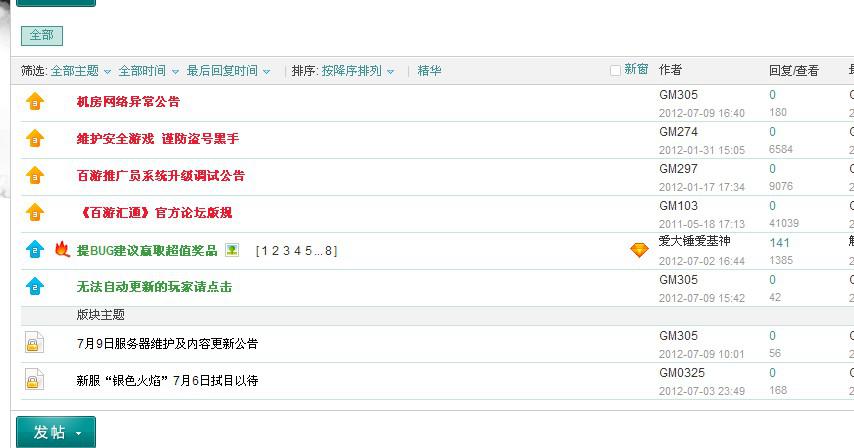Image resolution: width=854 pixels, height=448 pixels.
Task: Toggle the 新窗 checkbox
Action: pyautogui.click(x=615, y=70)
